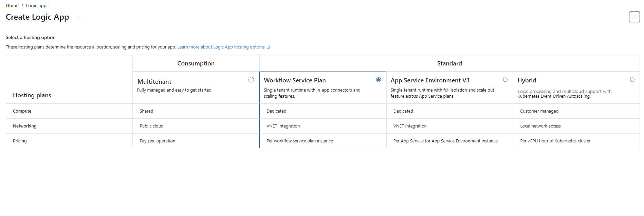The height and width of the screenshot is (216, 644).
Task: Click the Hybrid plan title
Action: pyautogui.click(x=527, y=80)
